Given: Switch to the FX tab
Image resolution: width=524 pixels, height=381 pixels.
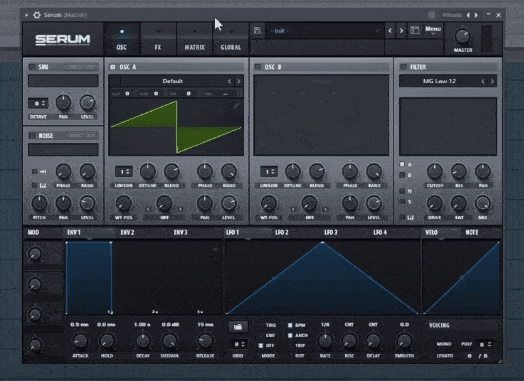Looking at the screenshot, I should tap(158, 38).
